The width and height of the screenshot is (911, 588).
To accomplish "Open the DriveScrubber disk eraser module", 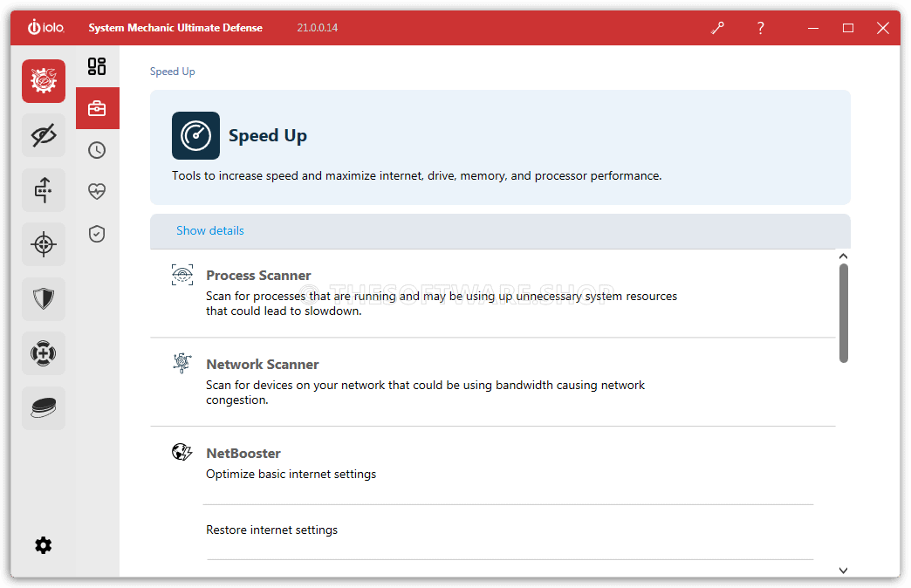I will point(44,408).
